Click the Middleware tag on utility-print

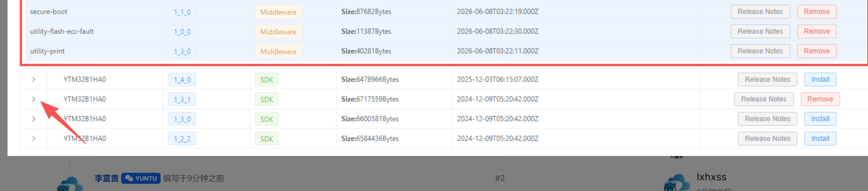point(278,52)
